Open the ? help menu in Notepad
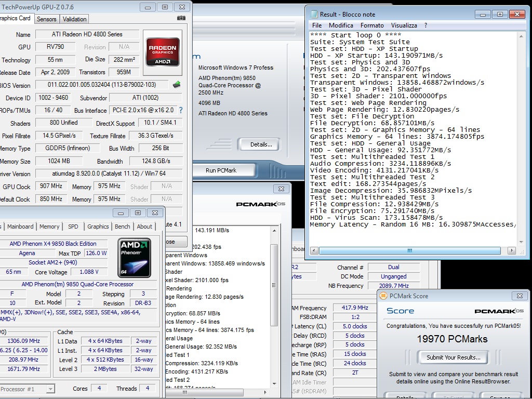 [x=425, y=25]
